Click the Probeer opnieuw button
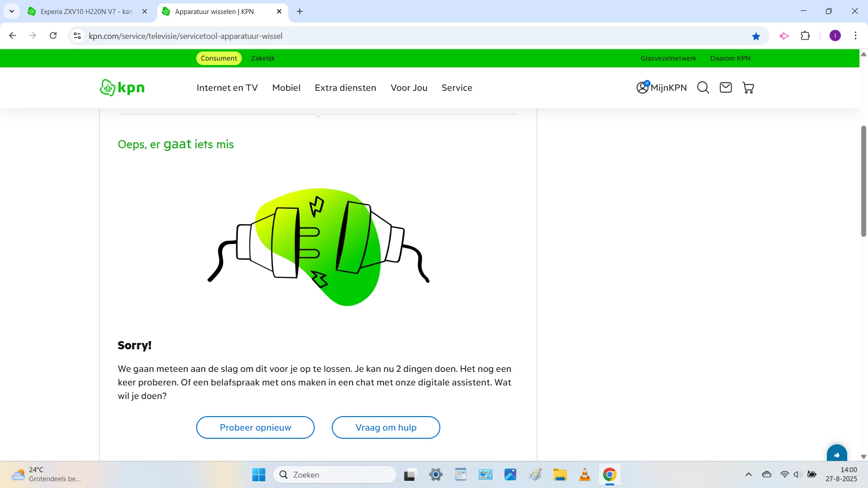Viewport: 868px width, 488px height. coord(255,427)
